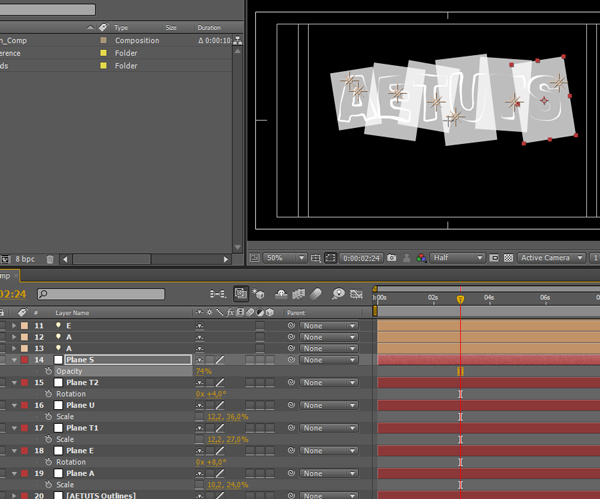Expand layer 12 A properties
Screen dimensions: 600x499
pos(14,337)
